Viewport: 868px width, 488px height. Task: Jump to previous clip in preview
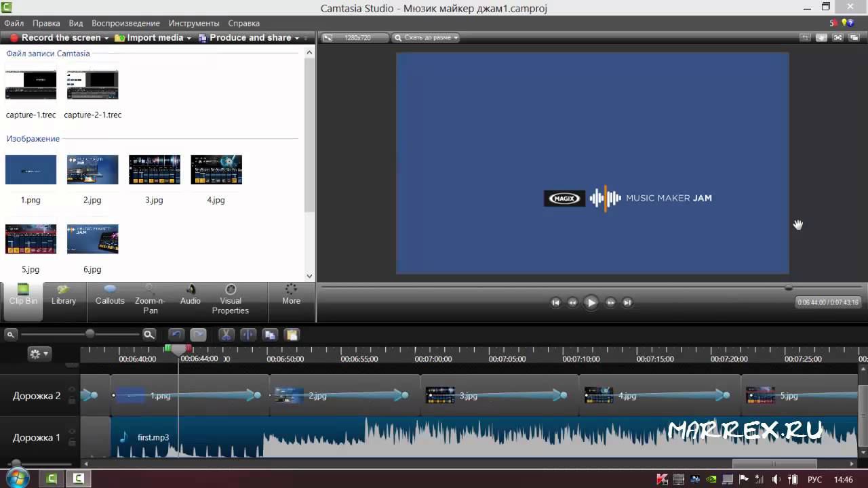555,302
